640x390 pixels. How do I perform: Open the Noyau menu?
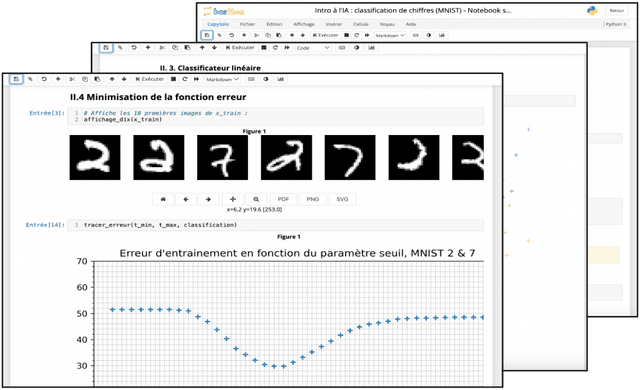[x=387, y=24]
